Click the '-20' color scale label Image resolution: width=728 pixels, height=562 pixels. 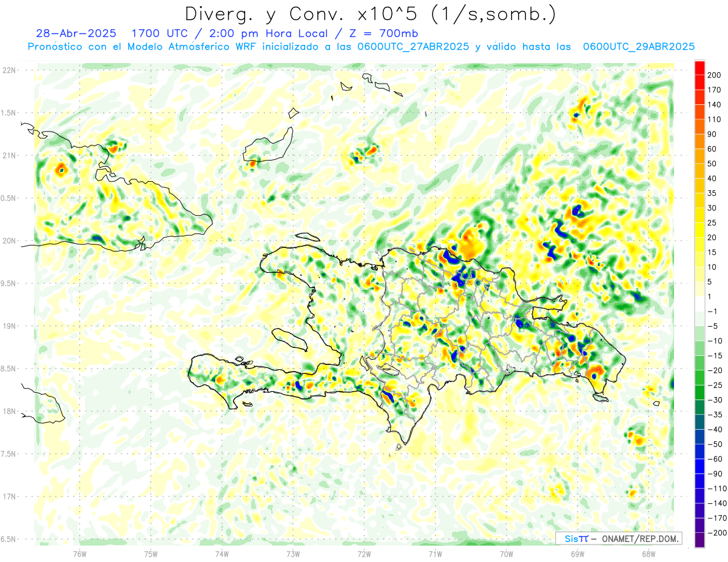[x=715, y=370]
